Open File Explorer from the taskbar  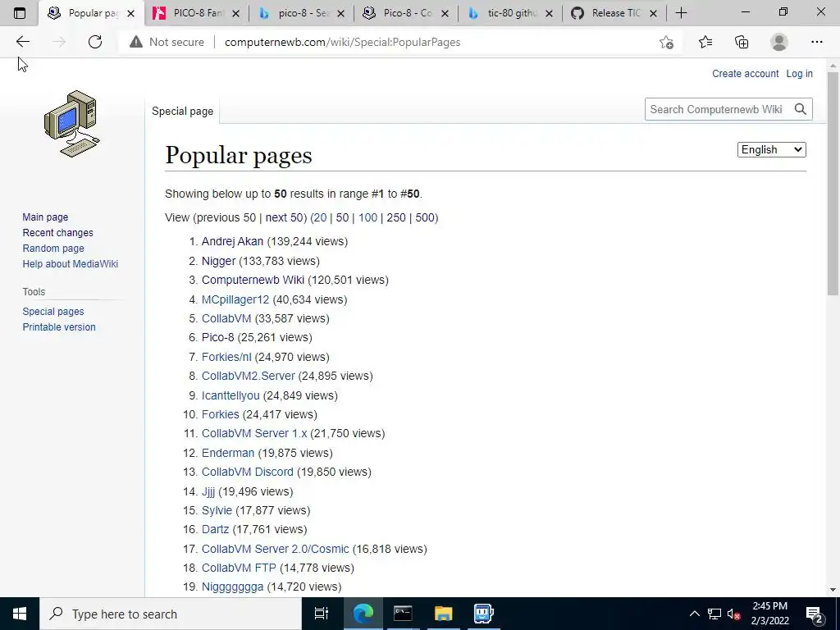click(x=444, y=614)
